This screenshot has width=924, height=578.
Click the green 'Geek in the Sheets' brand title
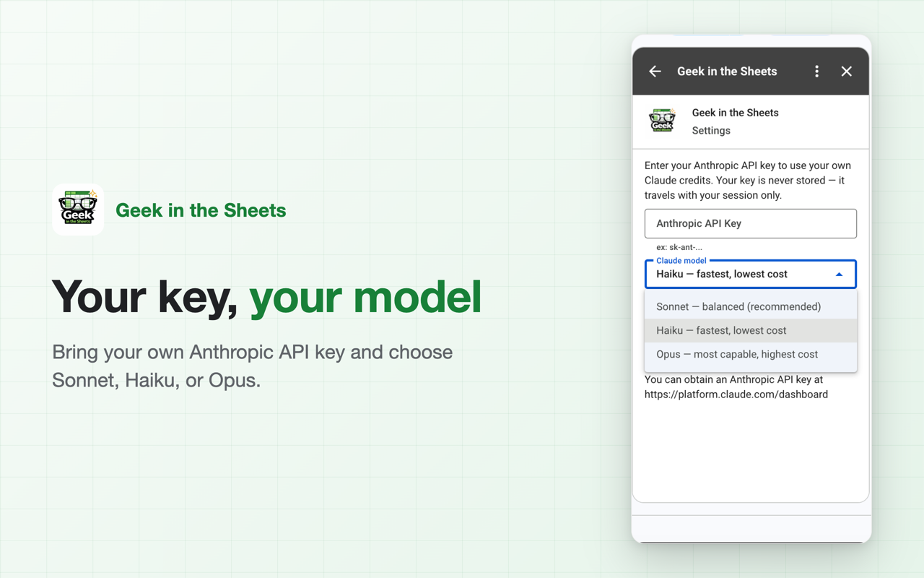[201, 210]
